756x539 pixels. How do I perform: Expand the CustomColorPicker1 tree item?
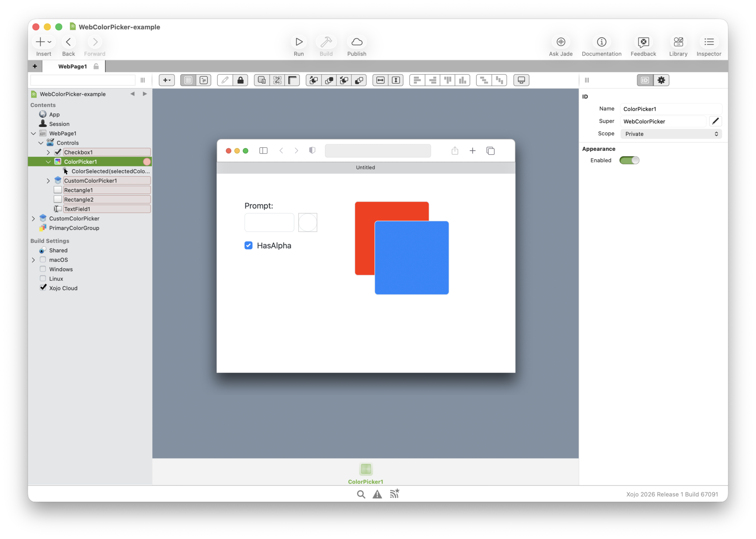[48, 181]
